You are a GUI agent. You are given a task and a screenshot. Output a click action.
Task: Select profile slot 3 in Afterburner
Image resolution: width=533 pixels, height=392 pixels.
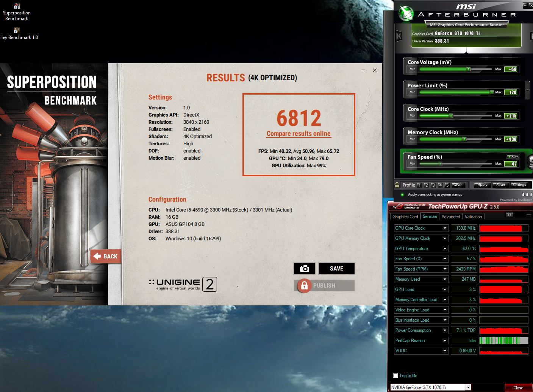pos(433,185)
